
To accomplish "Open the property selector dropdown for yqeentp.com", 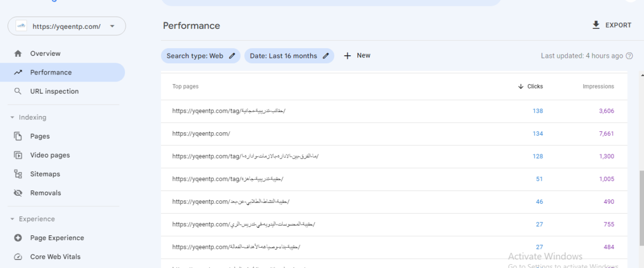I will [67, 26].
